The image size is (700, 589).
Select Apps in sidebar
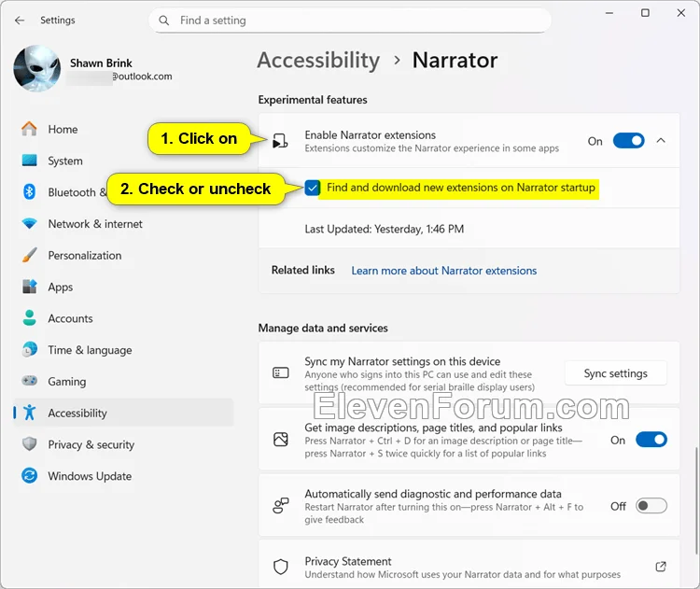123,287
